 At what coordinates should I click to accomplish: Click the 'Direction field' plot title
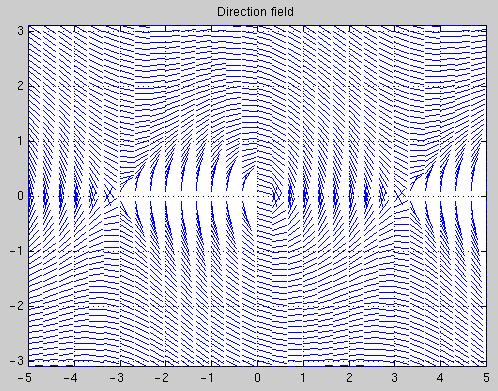click(x=255, y=12)
